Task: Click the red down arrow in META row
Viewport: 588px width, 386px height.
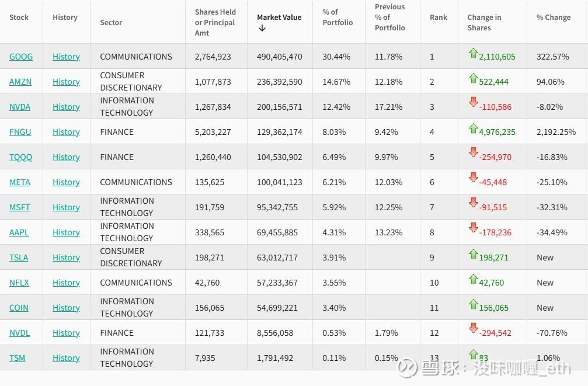Action: pyautogui.click(x=473, y=177)
